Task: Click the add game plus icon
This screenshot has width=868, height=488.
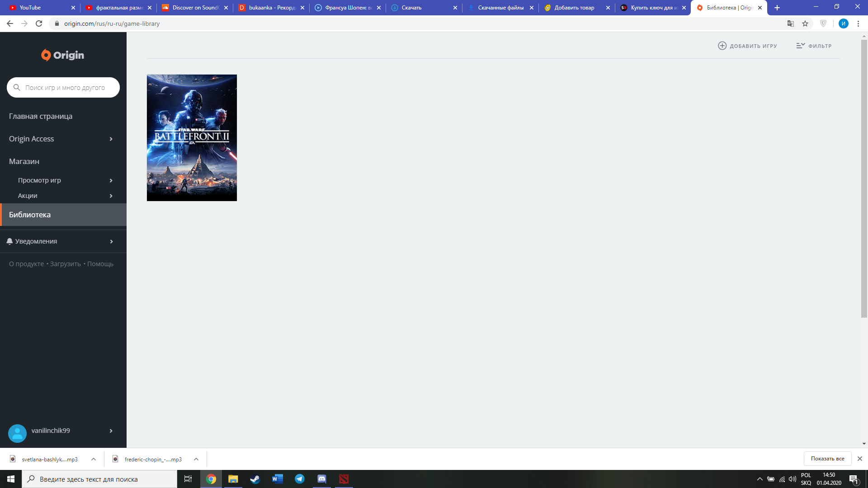Action: coord(722,46)
